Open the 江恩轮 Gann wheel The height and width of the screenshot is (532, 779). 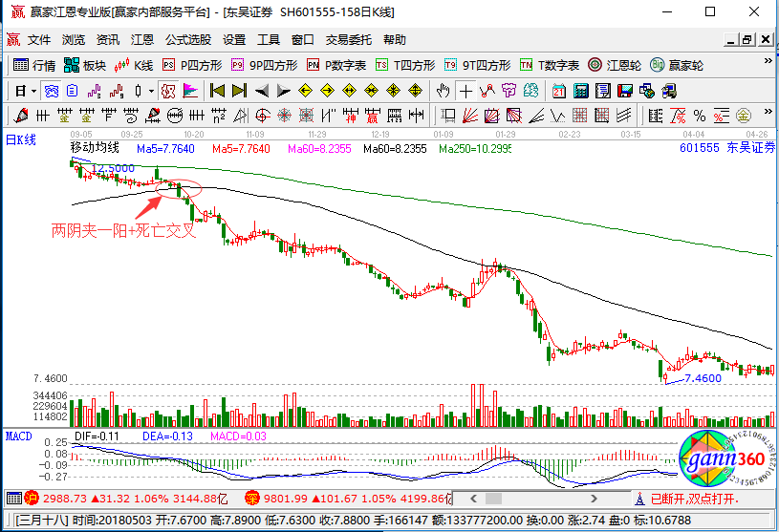(614, 65)
